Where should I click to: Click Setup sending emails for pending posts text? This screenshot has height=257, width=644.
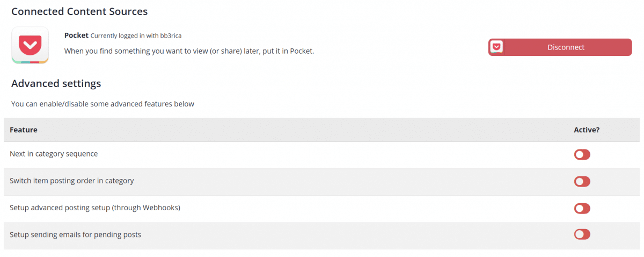point(75,234)
